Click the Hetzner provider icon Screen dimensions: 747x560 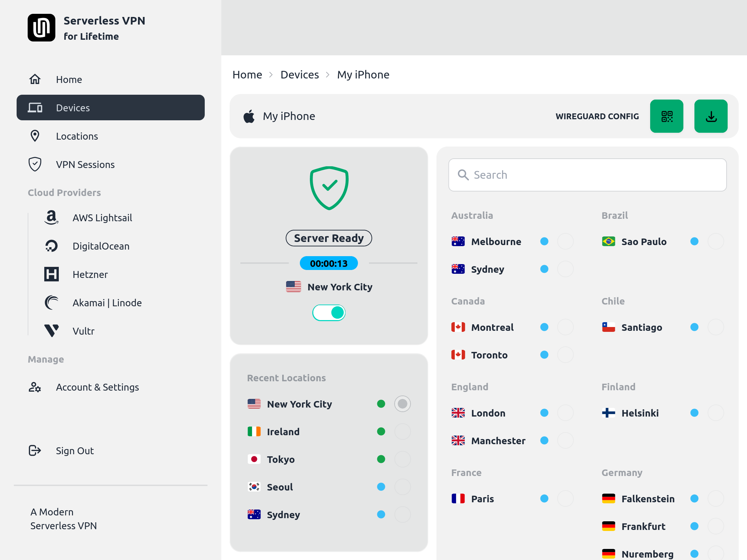tap(51, 274)
